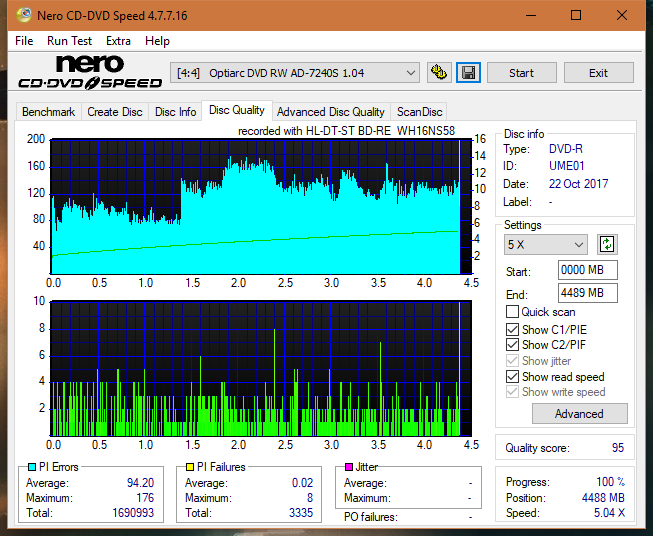653x536 pixels.
Task: Open the Run Test menu
Action: (x=70, y=41)
